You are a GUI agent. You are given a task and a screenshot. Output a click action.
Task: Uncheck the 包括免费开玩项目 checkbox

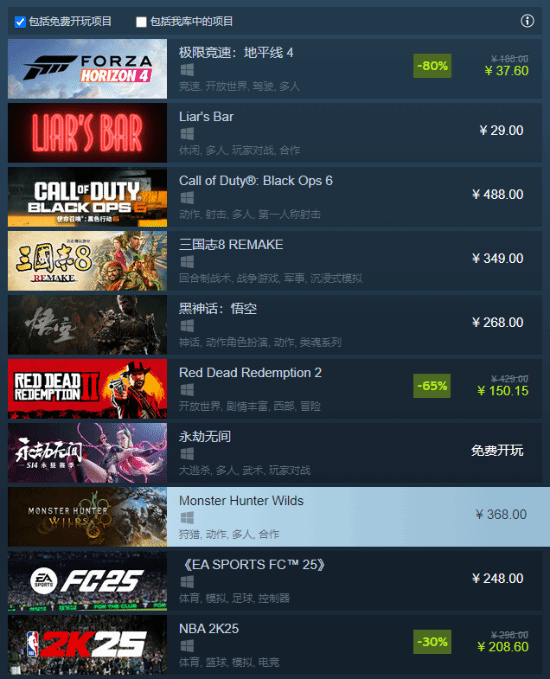pos(20,22)
